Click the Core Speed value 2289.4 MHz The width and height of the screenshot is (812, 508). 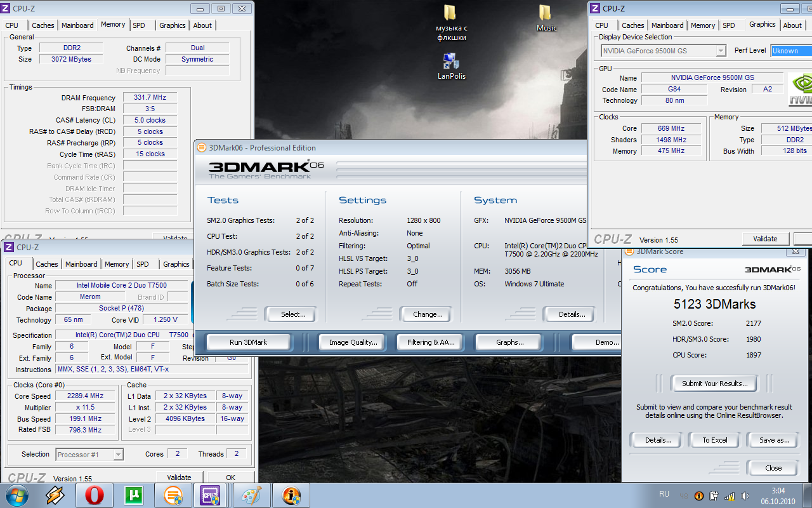coord(85,396)
